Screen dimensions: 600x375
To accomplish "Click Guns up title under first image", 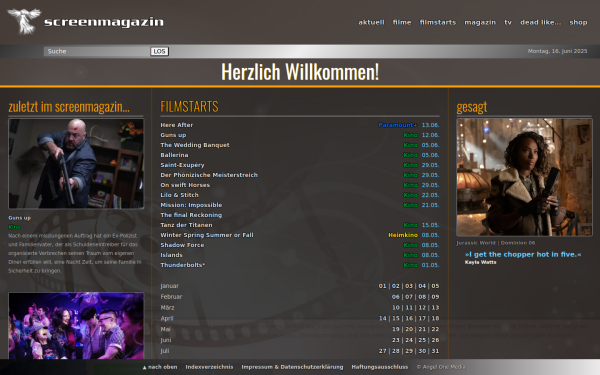I will point(20,218).
